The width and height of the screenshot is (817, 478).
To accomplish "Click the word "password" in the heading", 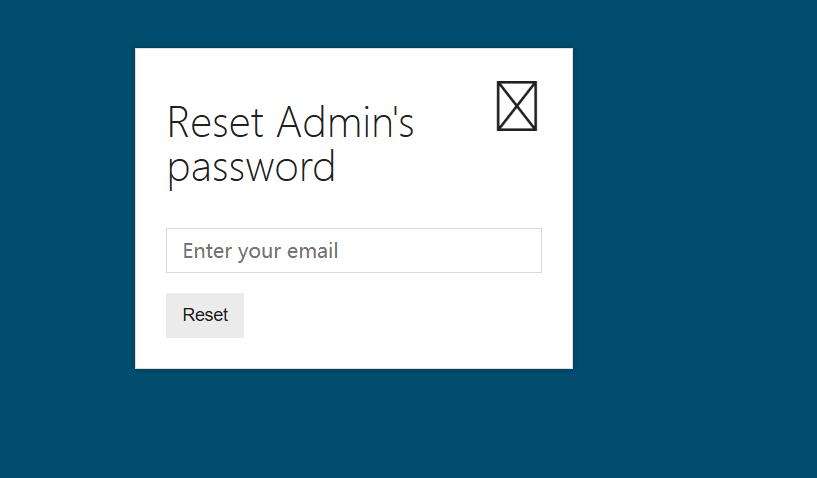I will click(251, 167).
